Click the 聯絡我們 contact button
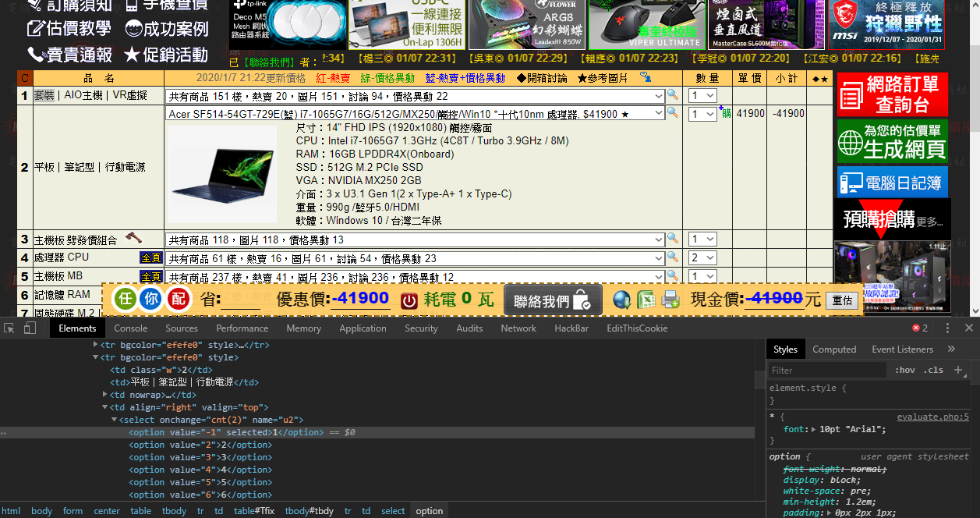The height and width of the screenshot is (518, 980). [x=553, y=300]
